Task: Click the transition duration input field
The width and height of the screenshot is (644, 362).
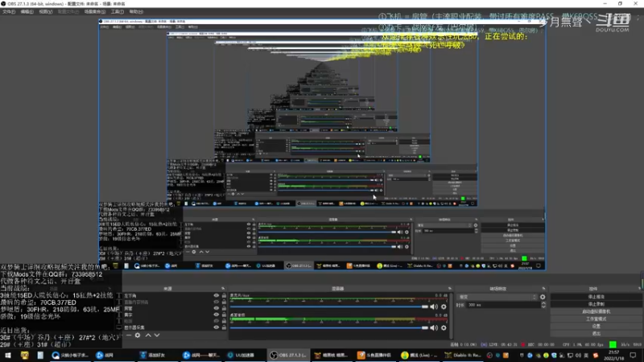Action: [x=504, y=305]
